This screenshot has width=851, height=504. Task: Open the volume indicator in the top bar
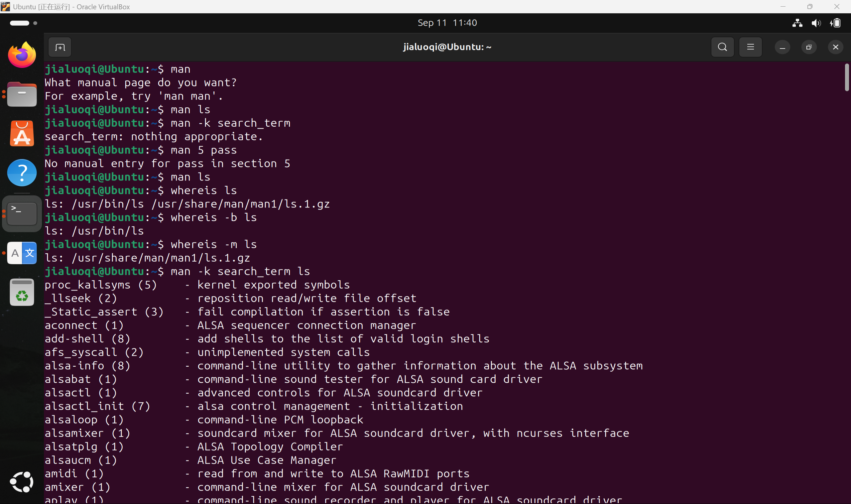(816, 23)
